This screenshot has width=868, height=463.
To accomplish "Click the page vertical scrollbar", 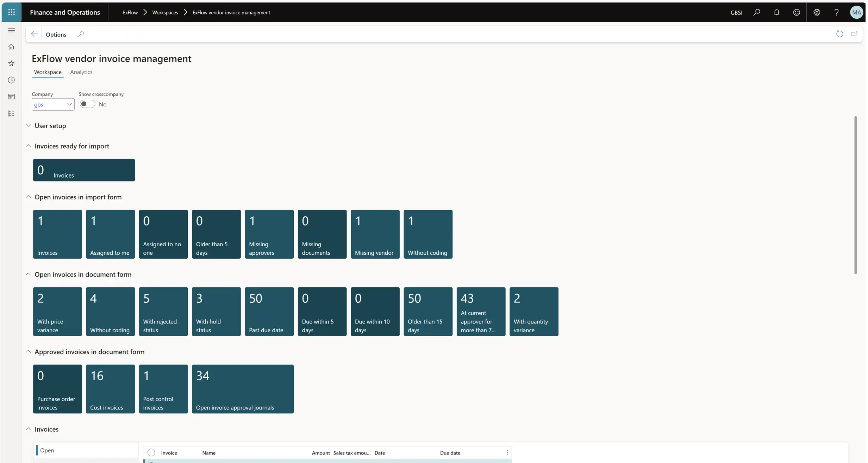I will click(855, 195).
